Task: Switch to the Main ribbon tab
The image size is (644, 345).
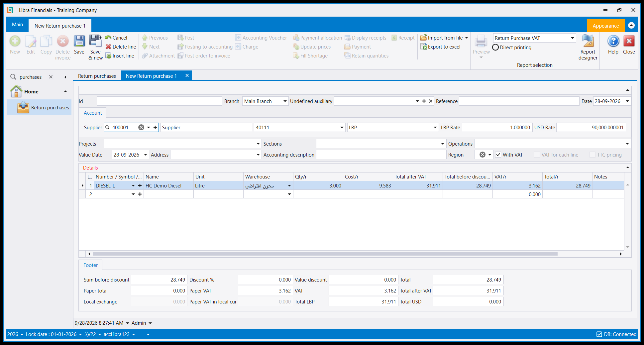Action: pyautogui.click(x=17, y=25)
